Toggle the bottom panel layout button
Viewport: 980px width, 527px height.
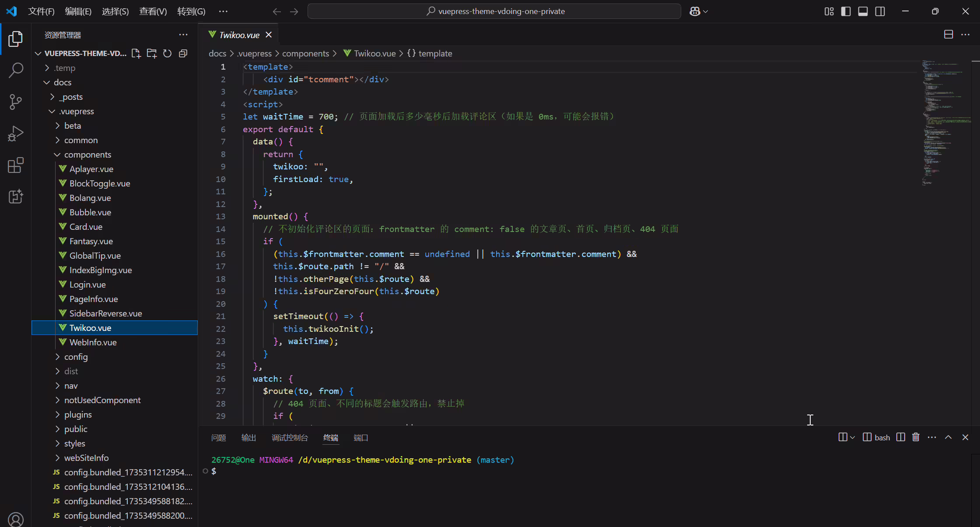(863, 11)
